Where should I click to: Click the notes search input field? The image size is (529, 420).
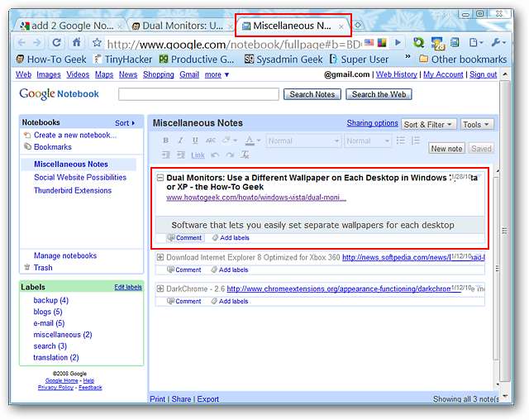tap(199, 94)
